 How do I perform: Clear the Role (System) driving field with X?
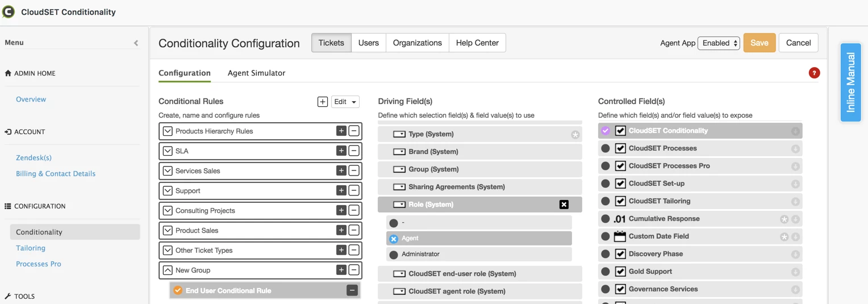click(x=564, y=205)
